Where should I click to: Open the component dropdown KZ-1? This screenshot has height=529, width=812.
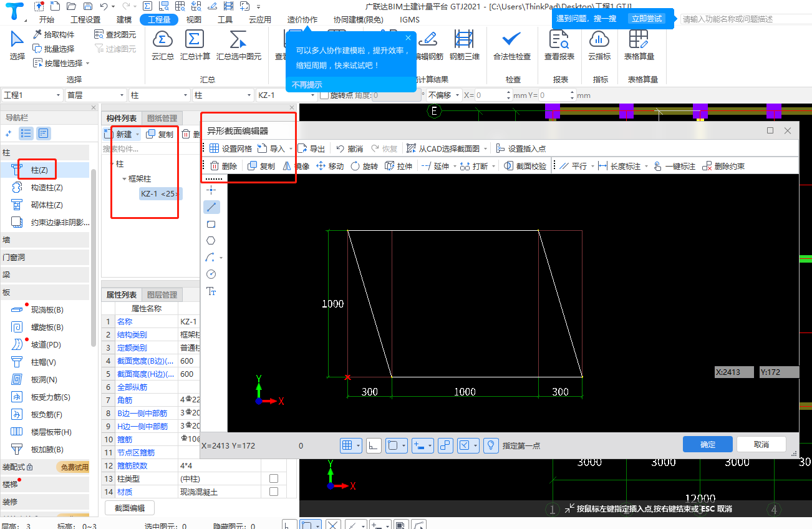click(x=287, y=95)
